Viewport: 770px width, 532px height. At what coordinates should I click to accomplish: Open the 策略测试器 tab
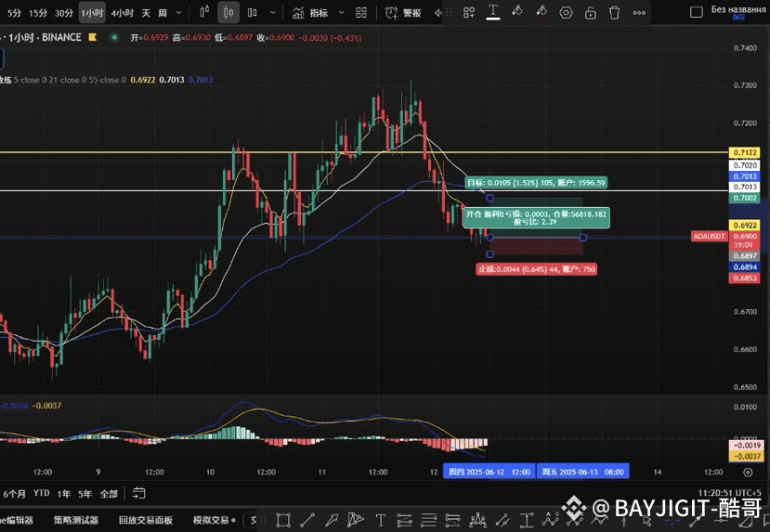click(76, 520)
